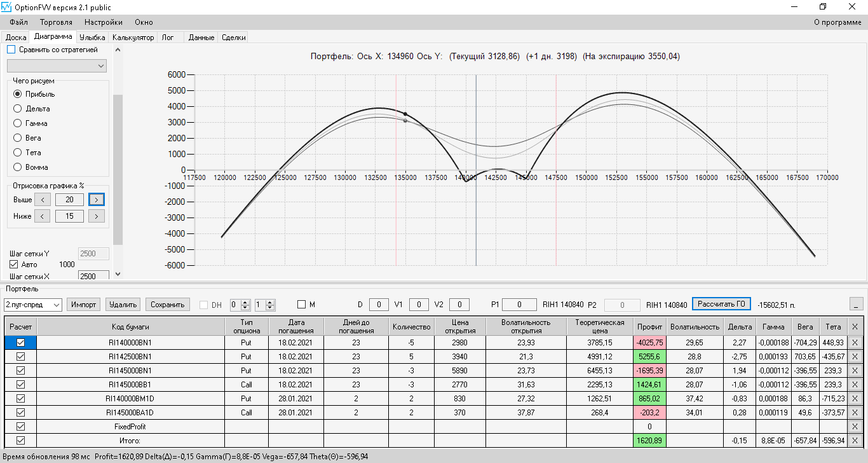
Task: Click the Выше percentage field showing 20
Action: 69,200
